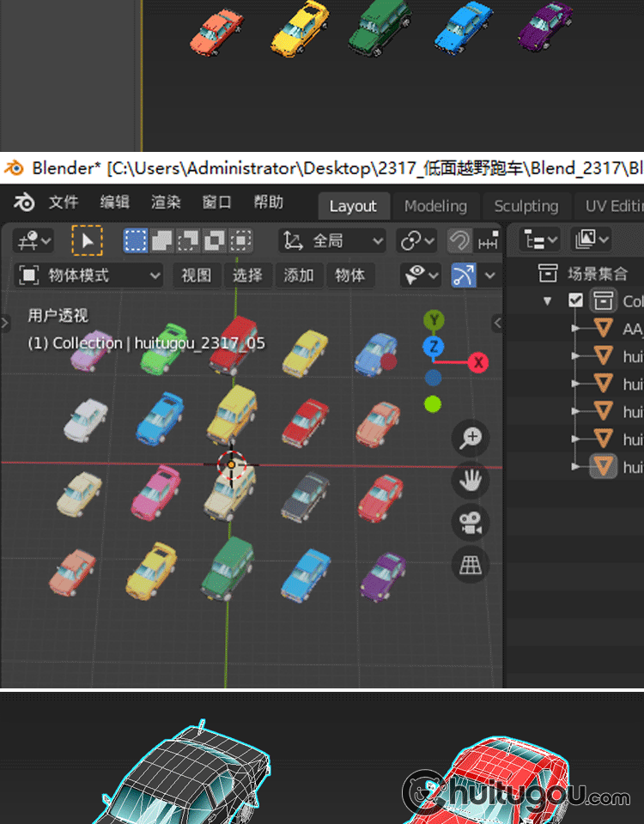Screen dimensions: 644x824
Task: Switch perspective/orthographic with grid icon
Action: tap(471, 564)
